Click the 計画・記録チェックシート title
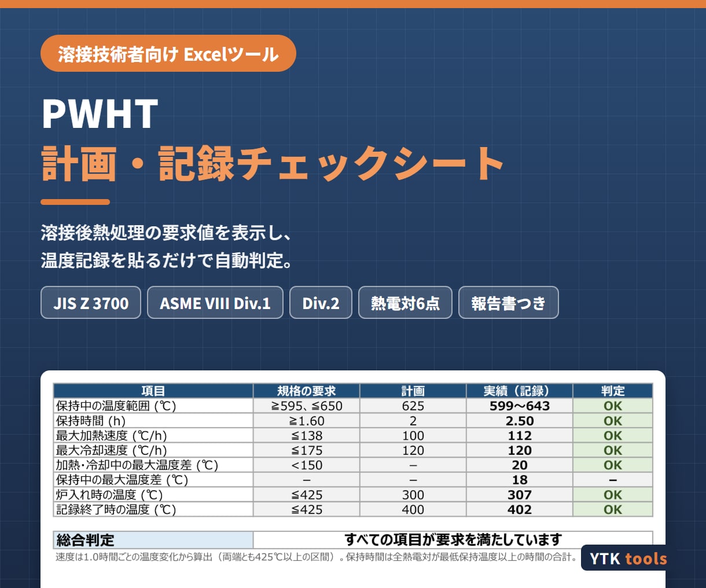 [x=273, y=164]
